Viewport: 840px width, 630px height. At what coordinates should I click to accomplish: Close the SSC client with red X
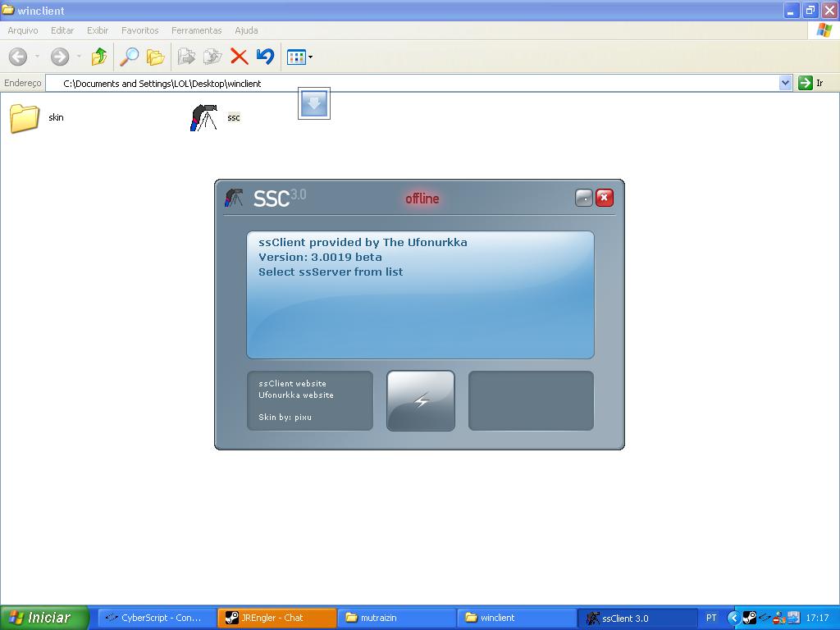point(605,198)
